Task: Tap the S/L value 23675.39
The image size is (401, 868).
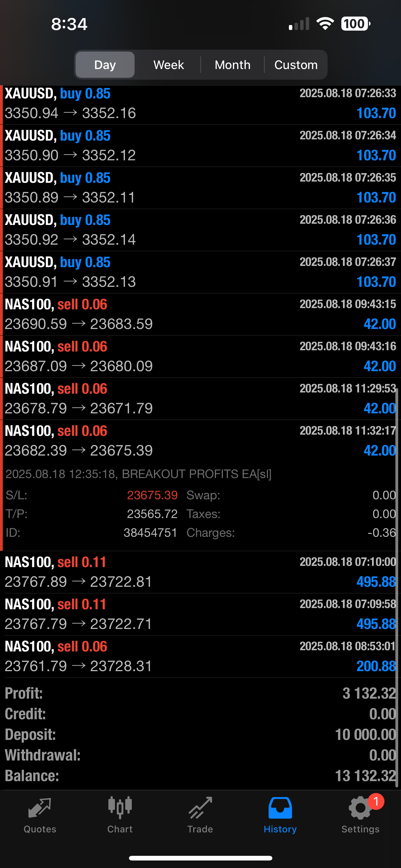Action: point(152,495)
